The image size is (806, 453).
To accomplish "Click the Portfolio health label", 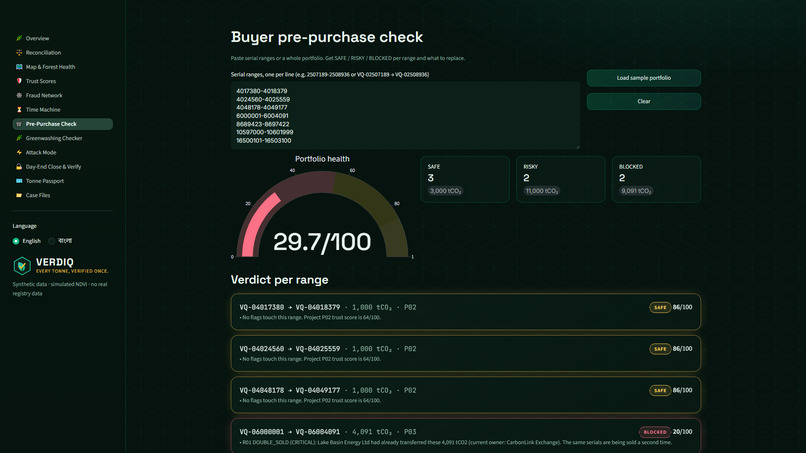I will click(322, 159).
